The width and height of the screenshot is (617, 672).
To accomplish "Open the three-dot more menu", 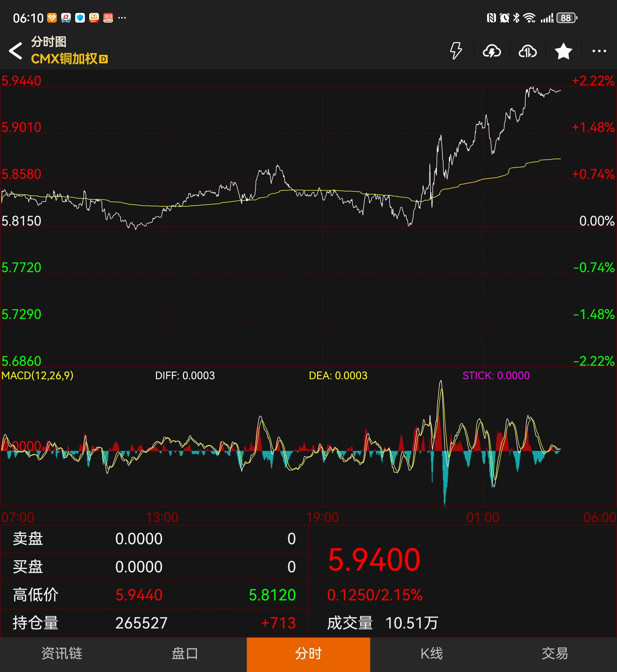I will click(x=599, y=51).
